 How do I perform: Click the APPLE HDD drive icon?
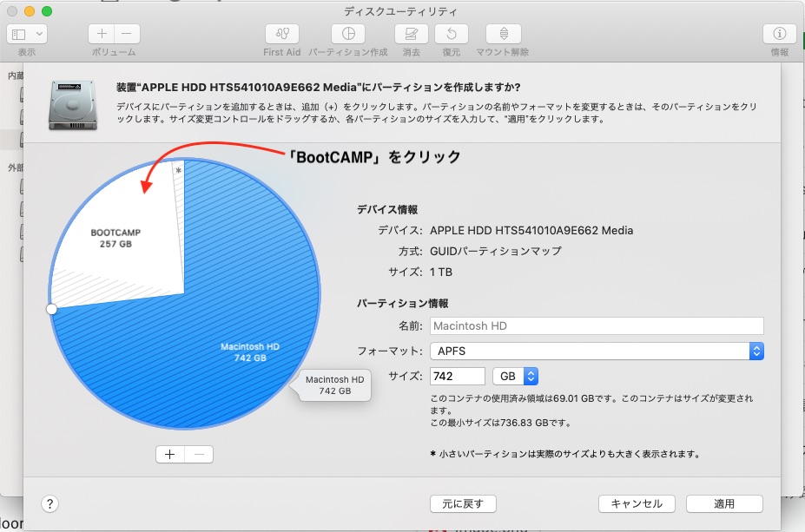(x=72, y=105)
